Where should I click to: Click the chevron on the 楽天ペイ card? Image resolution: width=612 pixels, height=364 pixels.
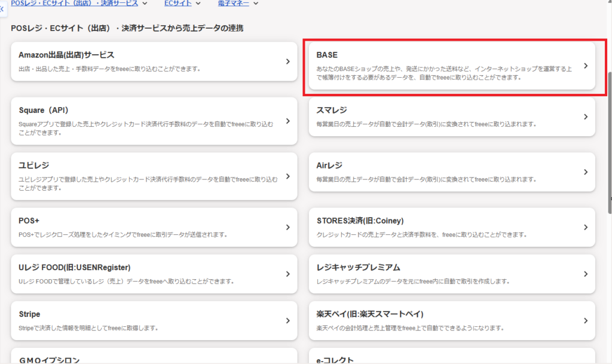(586, 321)
